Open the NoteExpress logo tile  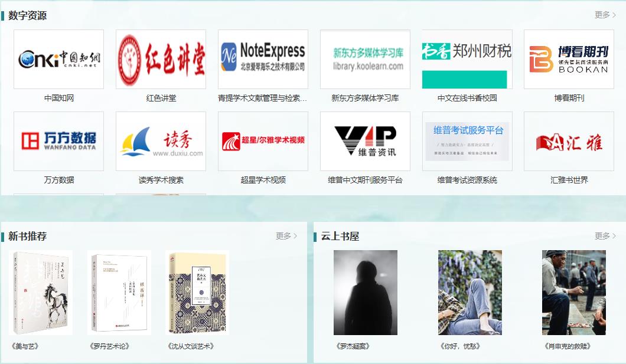263,59
